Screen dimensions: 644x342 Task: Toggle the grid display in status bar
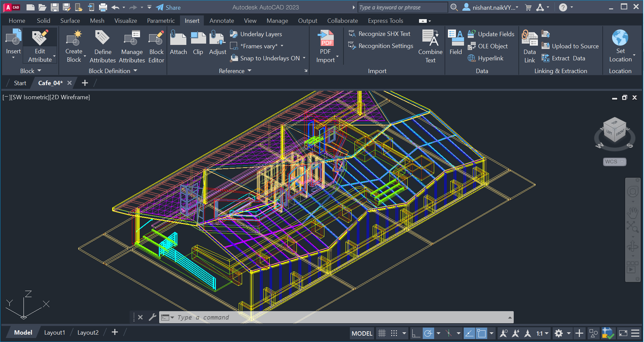pos(381,333)
